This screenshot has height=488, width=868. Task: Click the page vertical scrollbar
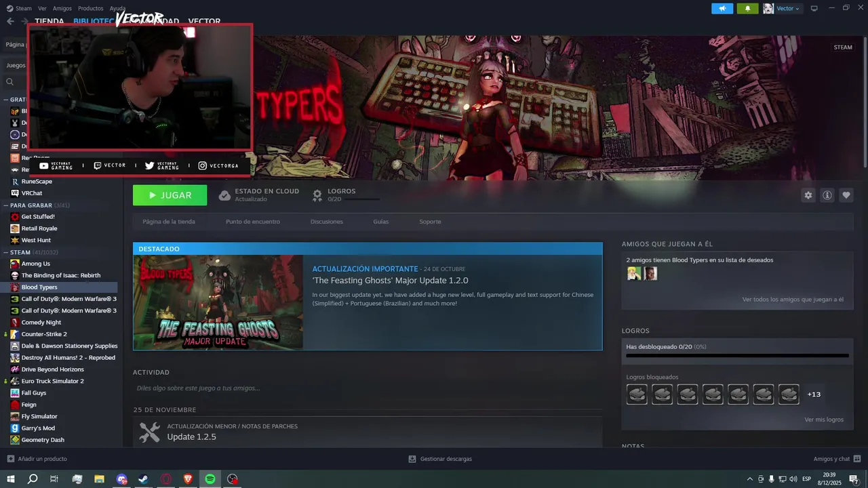pos(864,102)
